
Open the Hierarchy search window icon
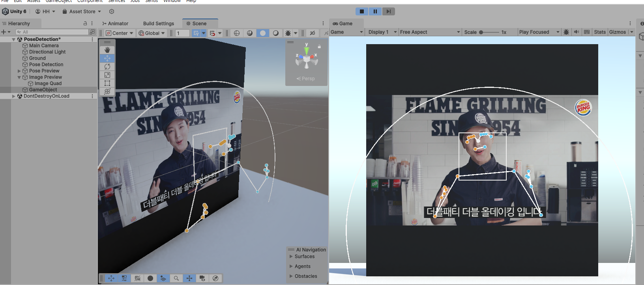[x=92, y=32]
